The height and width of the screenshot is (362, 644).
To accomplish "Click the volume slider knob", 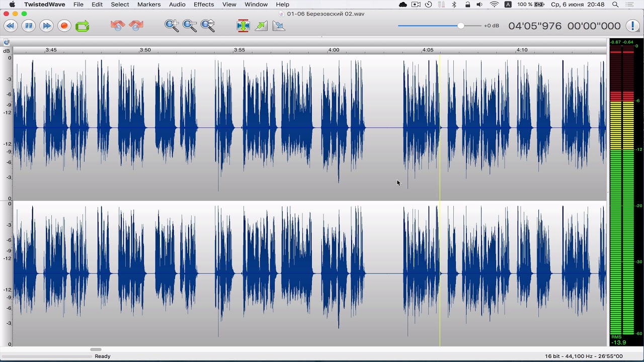I will [460, 26].
